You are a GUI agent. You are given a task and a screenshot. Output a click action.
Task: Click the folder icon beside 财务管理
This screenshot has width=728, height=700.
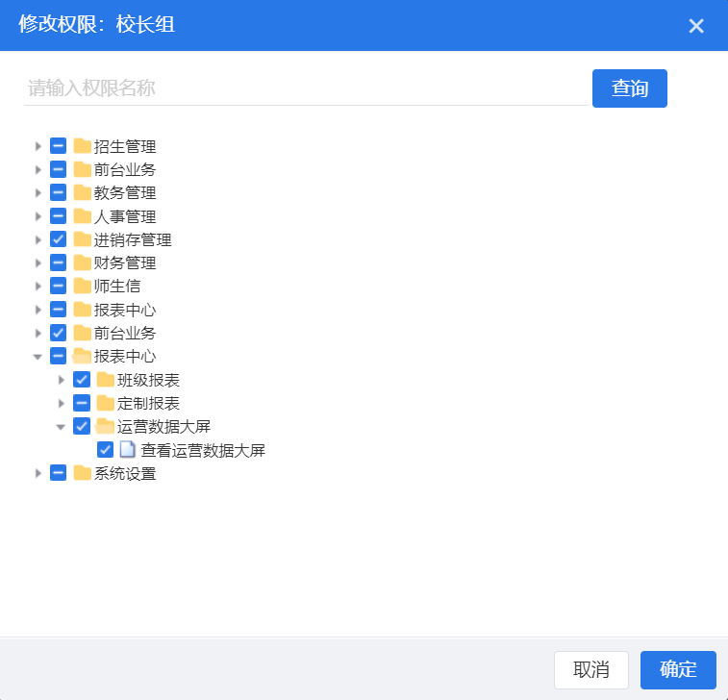[82, 262]
